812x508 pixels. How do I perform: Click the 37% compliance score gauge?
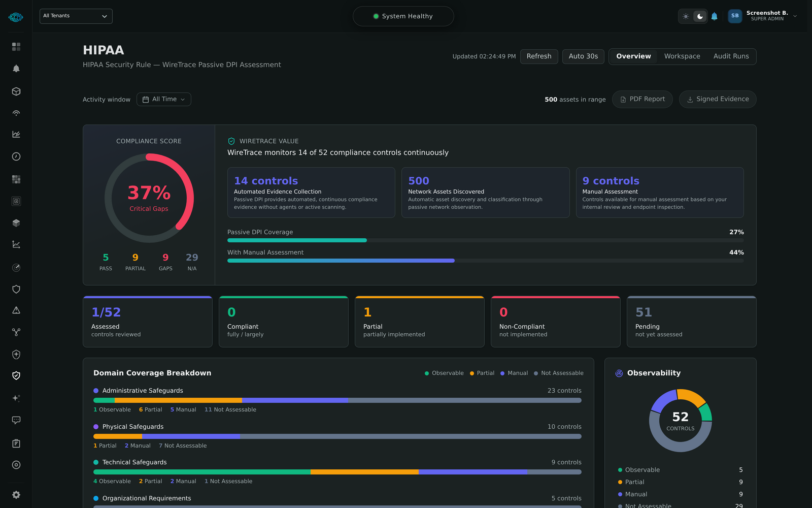pyautogui.click(x=149, y=198)
